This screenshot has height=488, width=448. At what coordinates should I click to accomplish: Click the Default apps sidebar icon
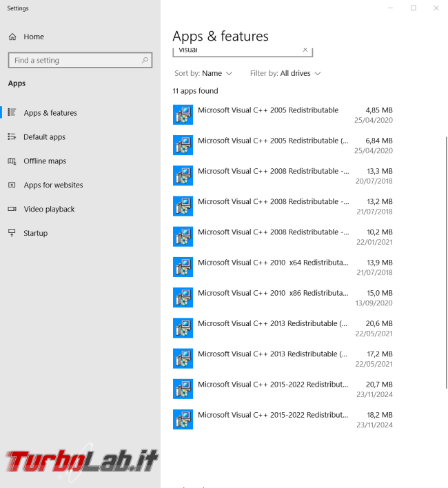pyautogui.click(x=12, y=136)
